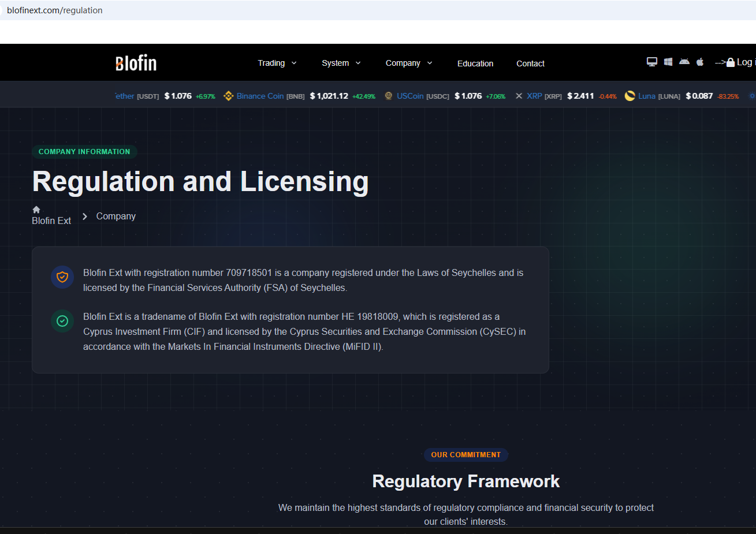Screen dimensions: 756x534
Task: Click the lock icon beside Log in
Action: coord(731,62)
